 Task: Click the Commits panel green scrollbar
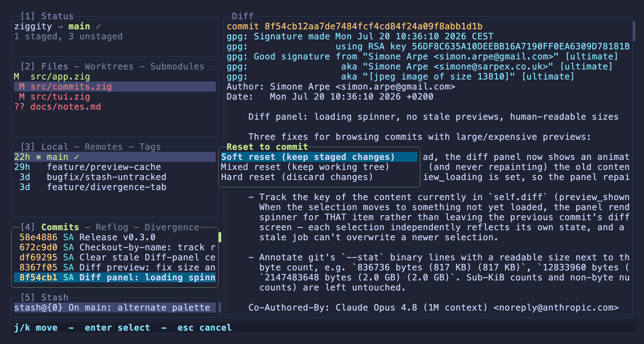pos(220,237)
